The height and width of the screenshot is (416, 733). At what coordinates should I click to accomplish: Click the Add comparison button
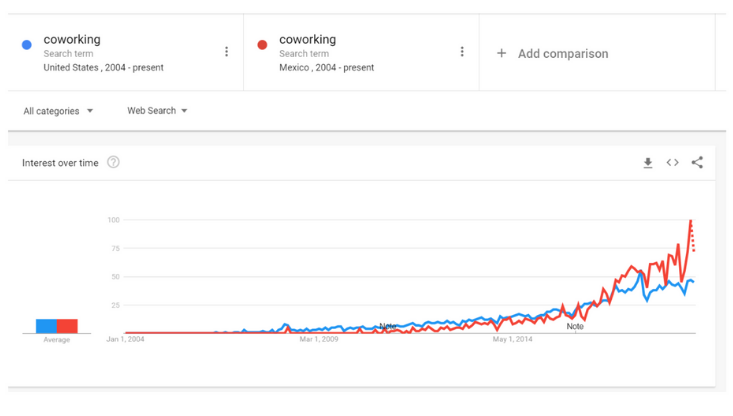click(x=562, y=54)
